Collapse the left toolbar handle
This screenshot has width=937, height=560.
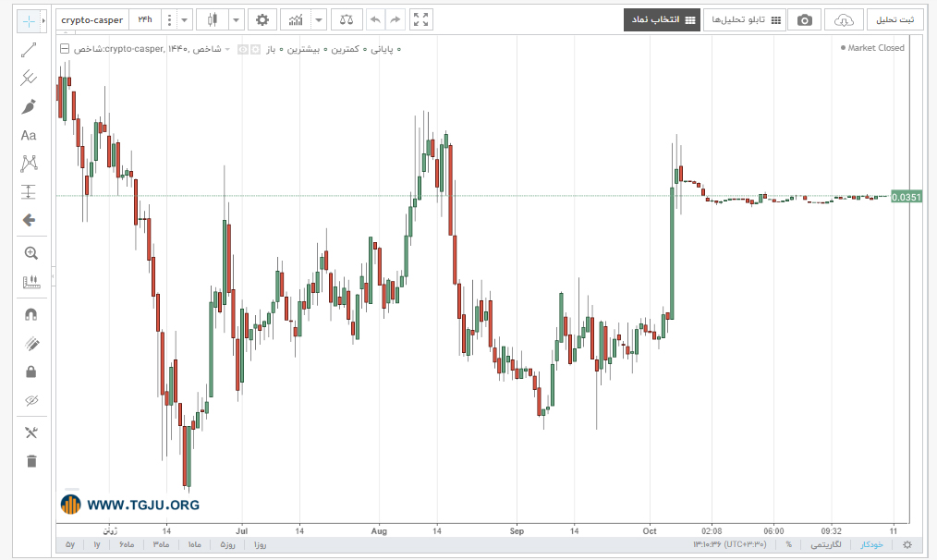[x=53, y=275]
